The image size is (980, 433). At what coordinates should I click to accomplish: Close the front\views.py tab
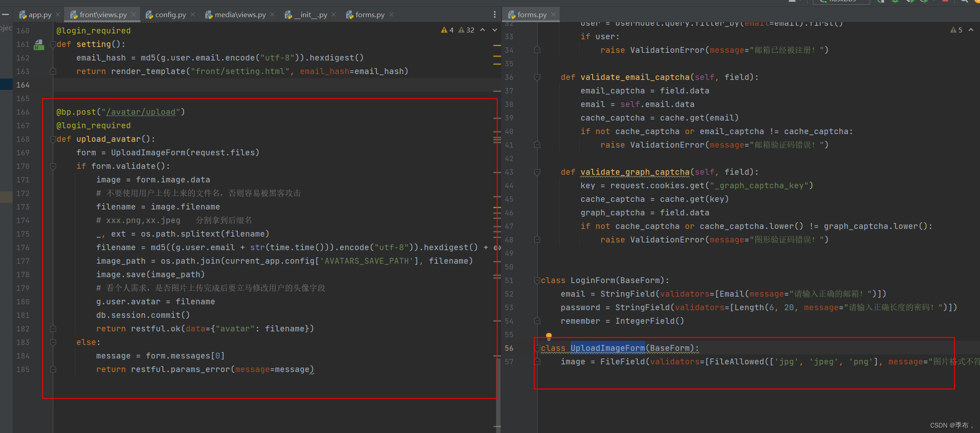pyautogui.click(x=134, y=15)
